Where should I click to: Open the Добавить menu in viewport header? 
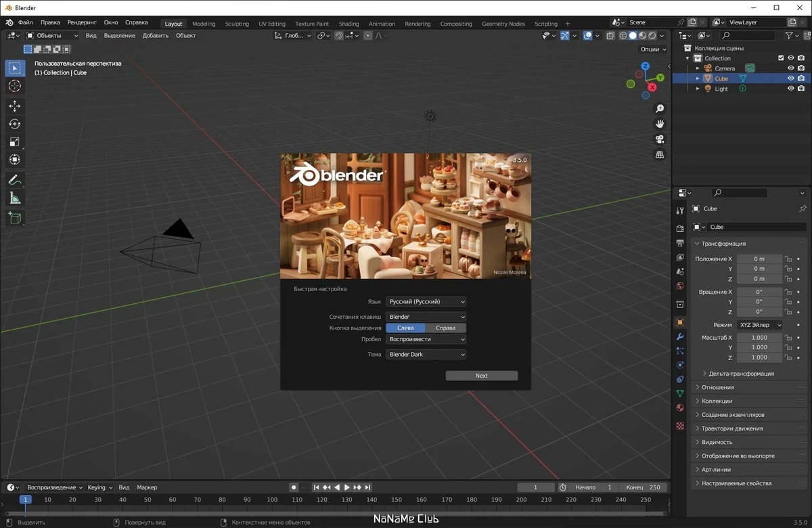point(156,35)
